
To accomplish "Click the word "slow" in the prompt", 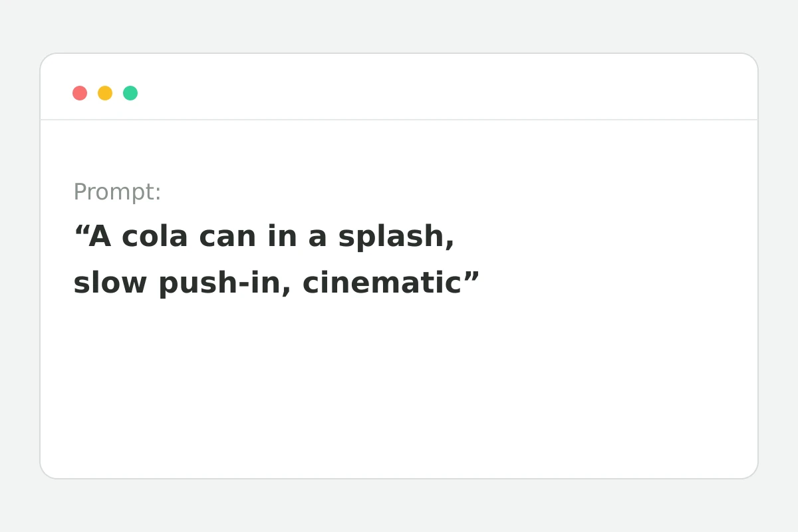I will tap(110, 283).
